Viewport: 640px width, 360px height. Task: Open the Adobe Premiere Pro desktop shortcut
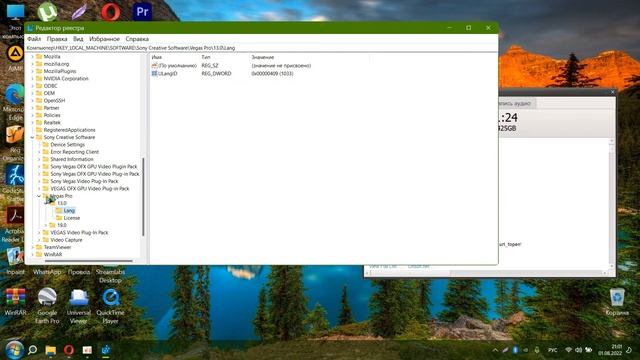click(142, 12)
